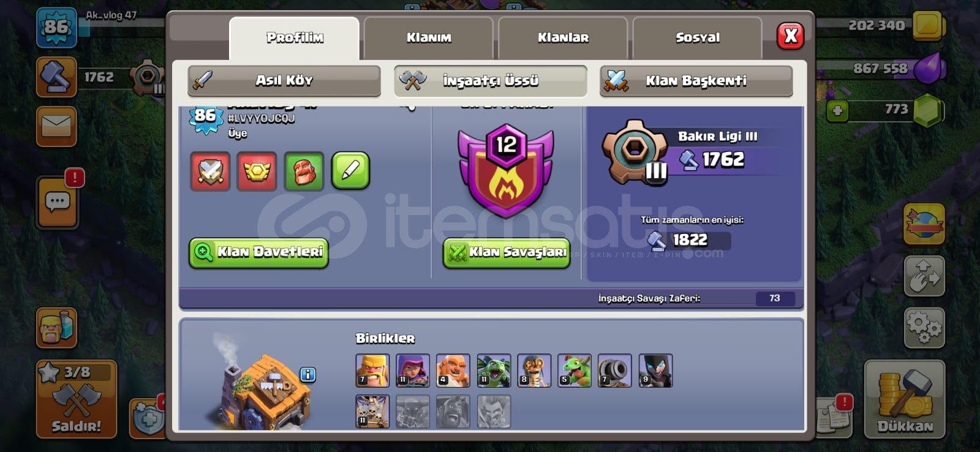Open the chat speech bubble icon

point(58,202)
